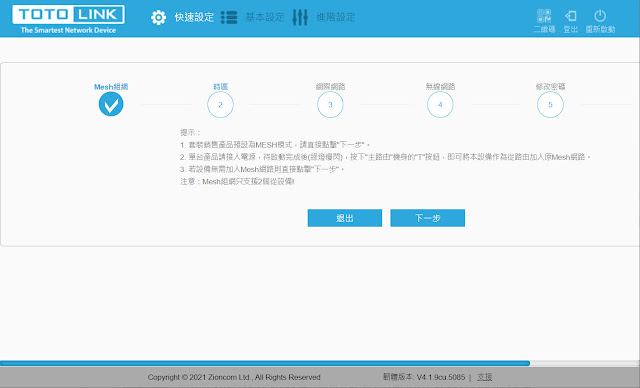Click The Smartest Network Device tagline
Image resolution: width=640 pixels, height=388 pixels.
click(68, 30)
